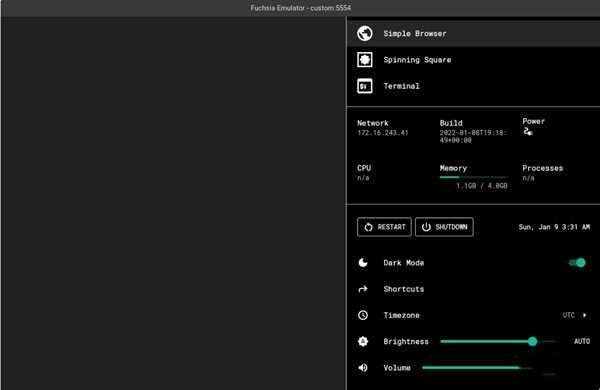Click the UTC timezone value
Screen dimensions: 600x390
tap(569, 315)
